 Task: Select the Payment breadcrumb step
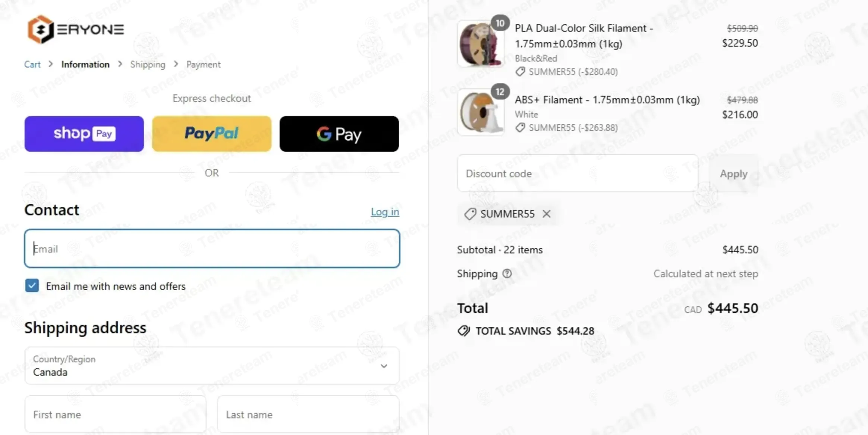(204, 65)
